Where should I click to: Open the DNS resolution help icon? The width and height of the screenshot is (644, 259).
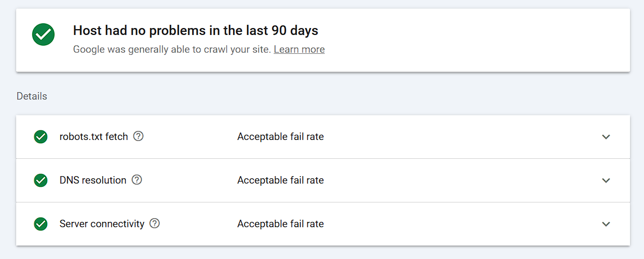(137, 180)
